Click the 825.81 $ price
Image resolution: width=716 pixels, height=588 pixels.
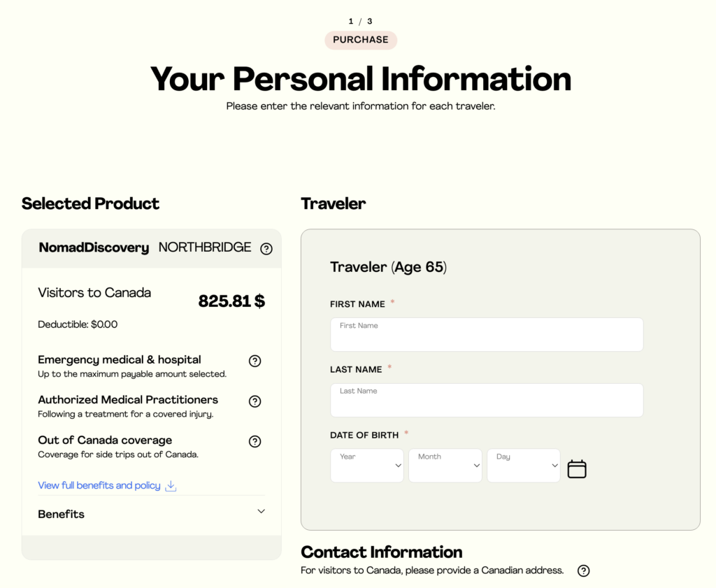pos(231,301)
